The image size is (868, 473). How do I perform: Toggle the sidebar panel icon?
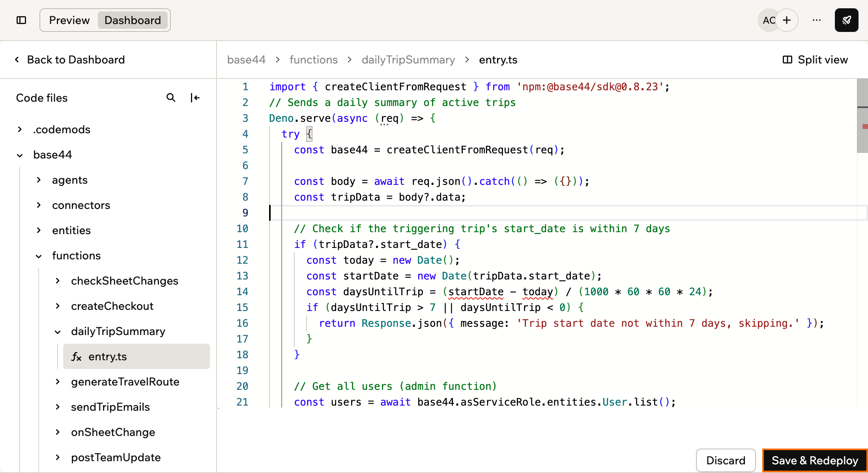21,20
